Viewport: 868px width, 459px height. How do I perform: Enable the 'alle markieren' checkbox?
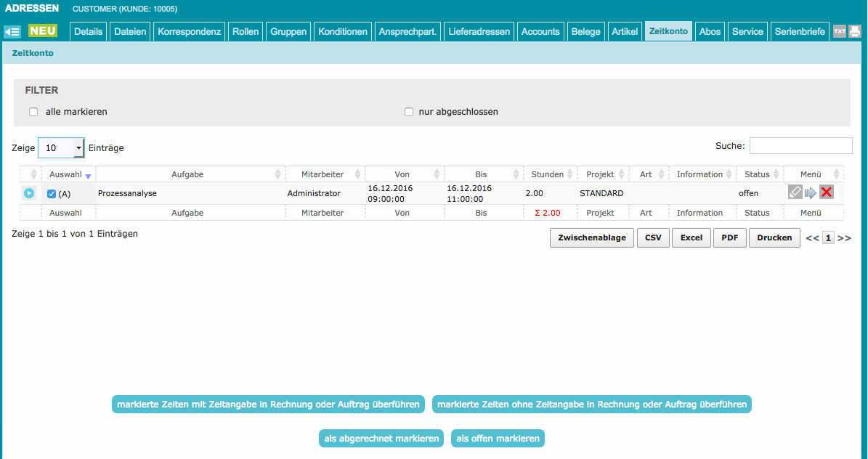[33, 112]
